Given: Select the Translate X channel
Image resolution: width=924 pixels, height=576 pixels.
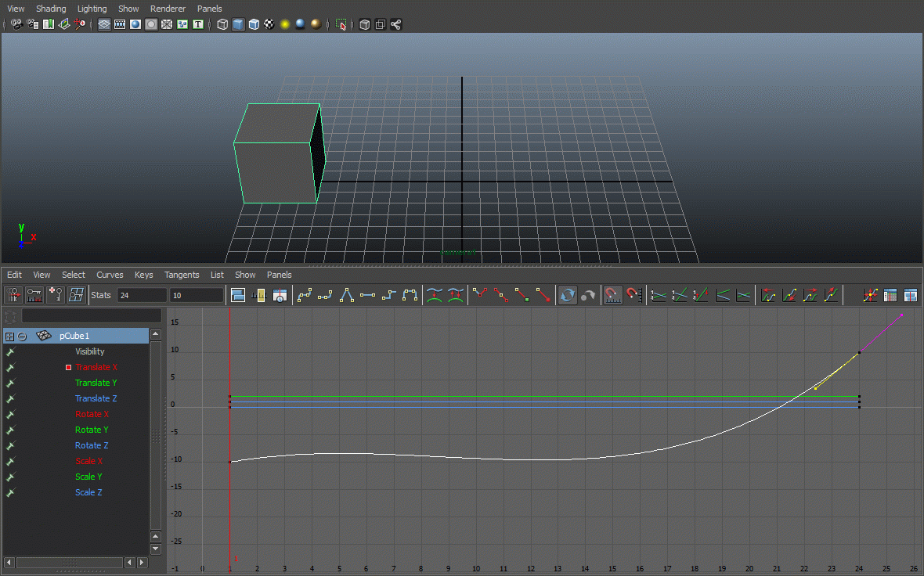Looking at the screenshot, I should point(96,367).
